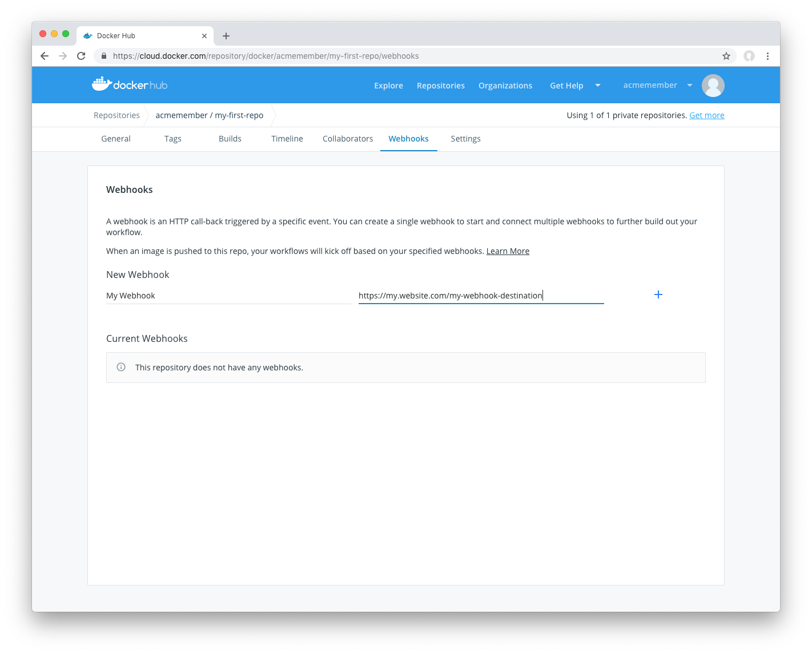The width and height of the screenshot is (812, 654).
Task: Open the Collaborators tab
Action: tap(348, 139)
